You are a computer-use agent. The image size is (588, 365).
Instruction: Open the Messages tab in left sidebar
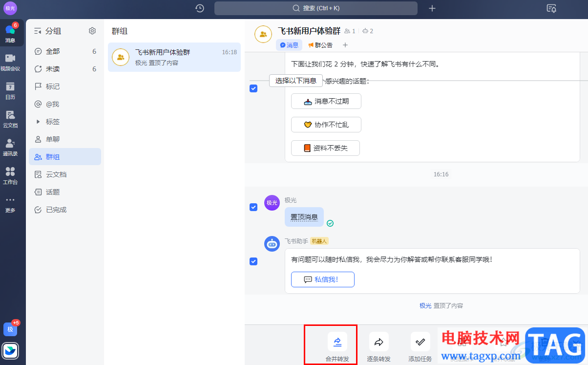10,33
